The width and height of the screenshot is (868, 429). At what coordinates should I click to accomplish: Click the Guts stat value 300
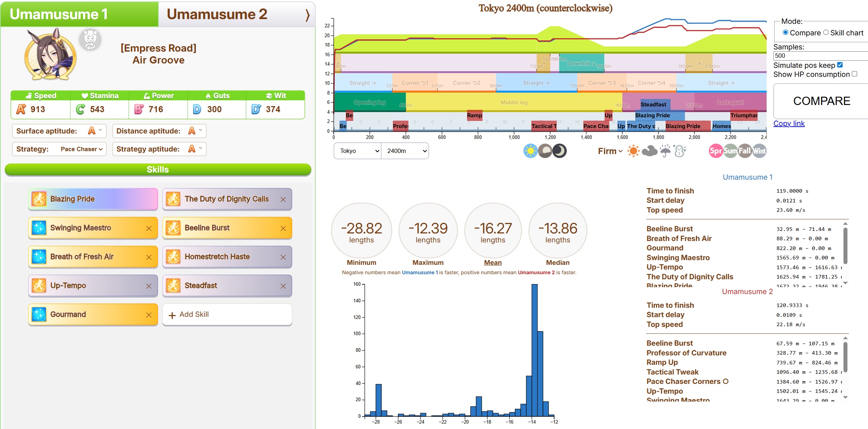point(214,109)
